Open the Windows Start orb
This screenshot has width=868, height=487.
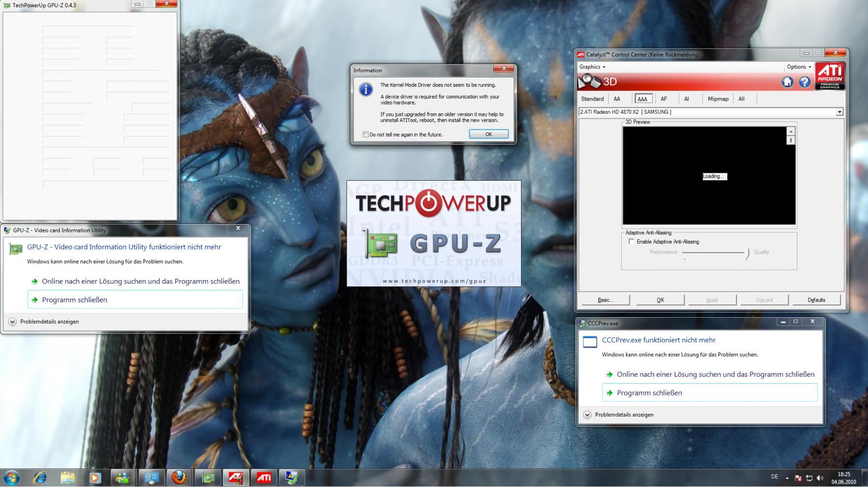[x=11, y=478]
